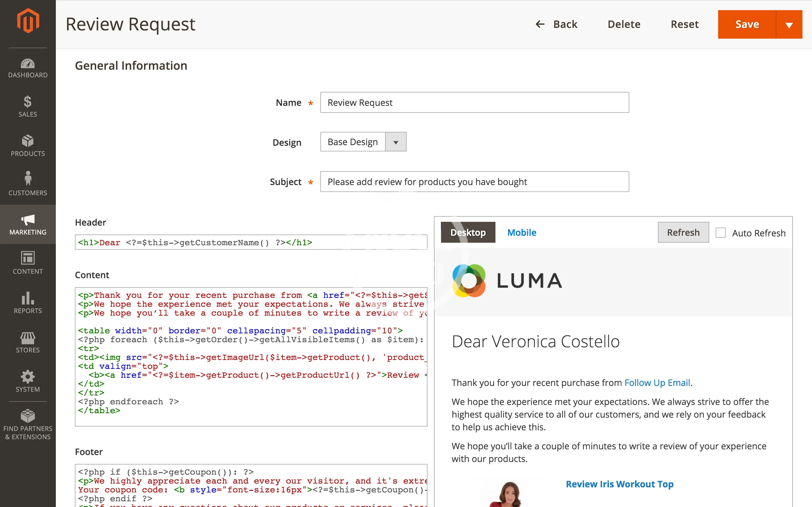Expand the Save button dropdown arrow
Image resolution: width=812 pixels, height=507 pixels.
(x=789, y=24)
